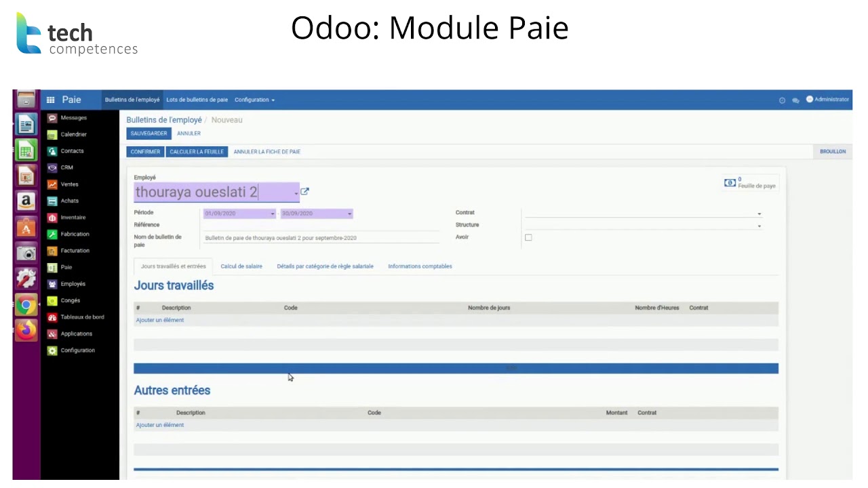This screenshot has height=488, width=868.
Task: Expand the Employé dropdown arrow
Action: (296, 194)
